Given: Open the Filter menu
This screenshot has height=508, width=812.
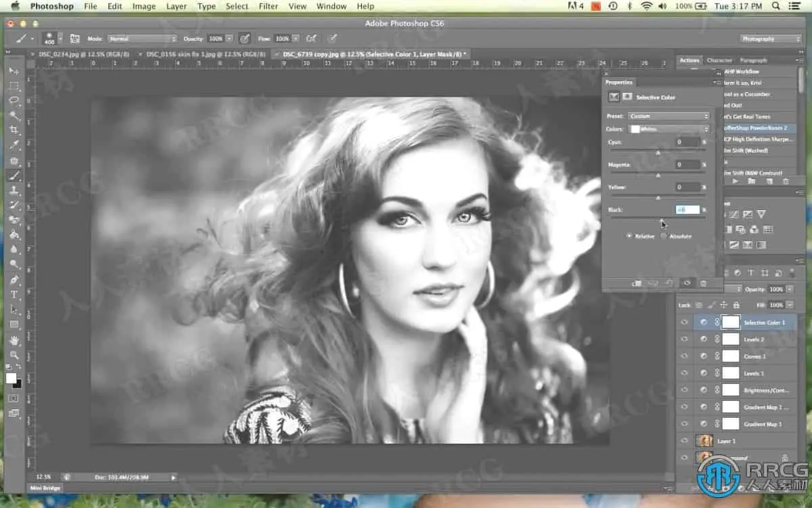Looking at the screenshot, I should pos(269,6).
